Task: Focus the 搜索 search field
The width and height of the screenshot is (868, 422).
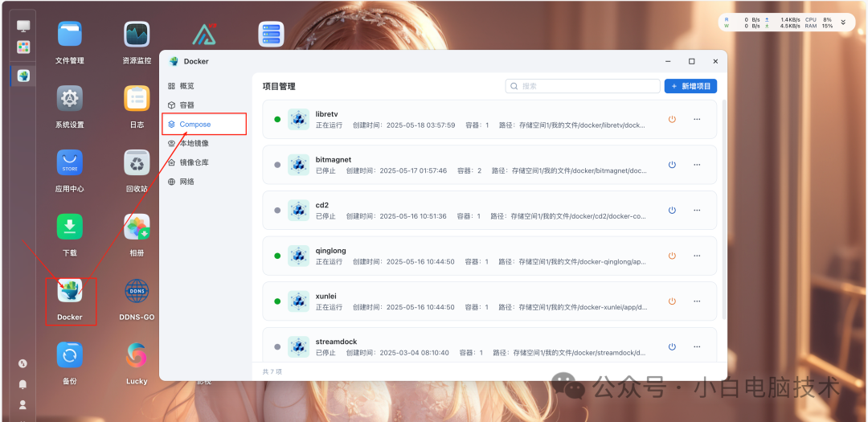Action: (583, 86)
